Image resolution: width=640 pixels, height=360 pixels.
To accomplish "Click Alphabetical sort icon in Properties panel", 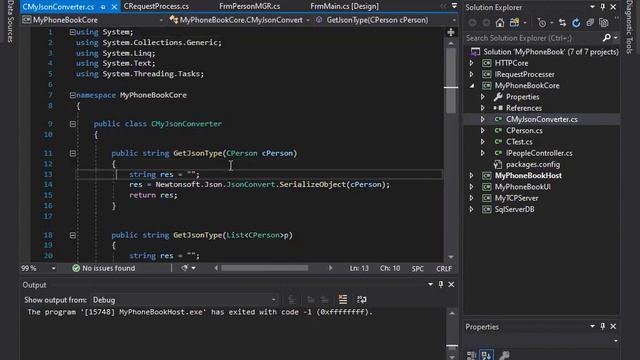I will (x=487, y=356).
